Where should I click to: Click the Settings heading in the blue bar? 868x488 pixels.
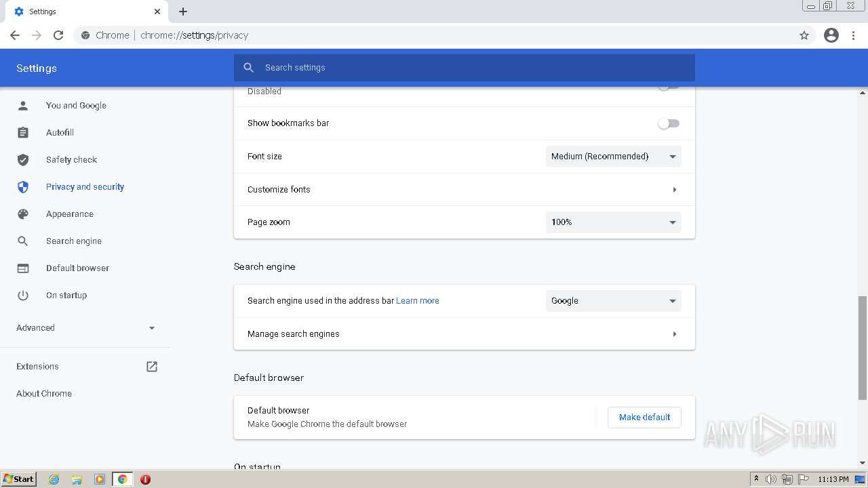pos(37,68)
